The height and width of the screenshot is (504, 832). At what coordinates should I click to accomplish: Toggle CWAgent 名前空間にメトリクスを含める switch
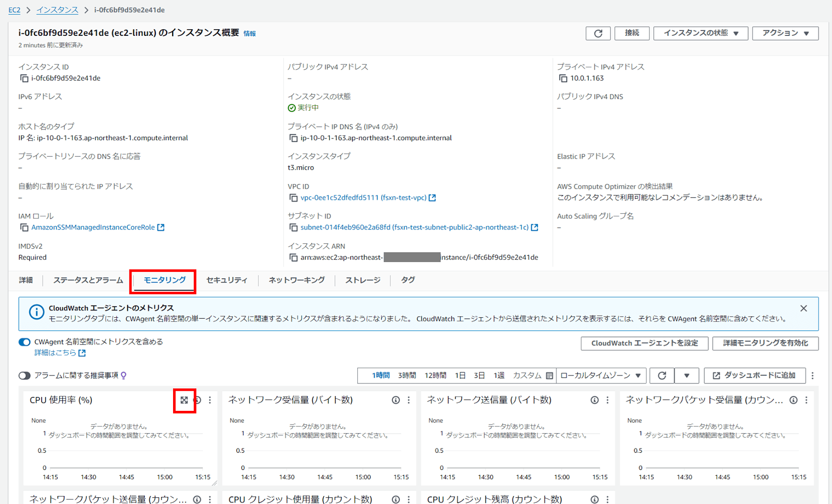tap(25, 342)
